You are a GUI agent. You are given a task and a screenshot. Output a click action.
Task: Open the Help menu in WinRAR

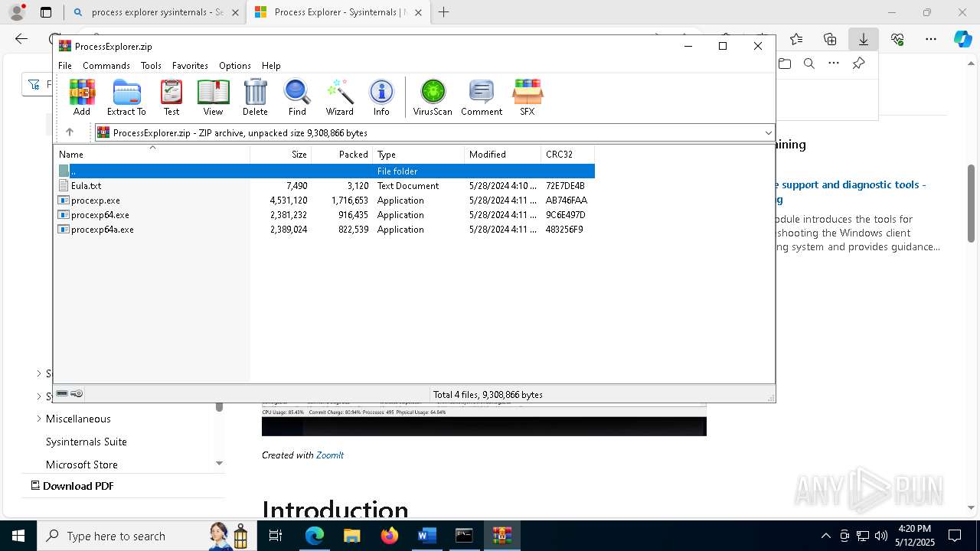271,66
